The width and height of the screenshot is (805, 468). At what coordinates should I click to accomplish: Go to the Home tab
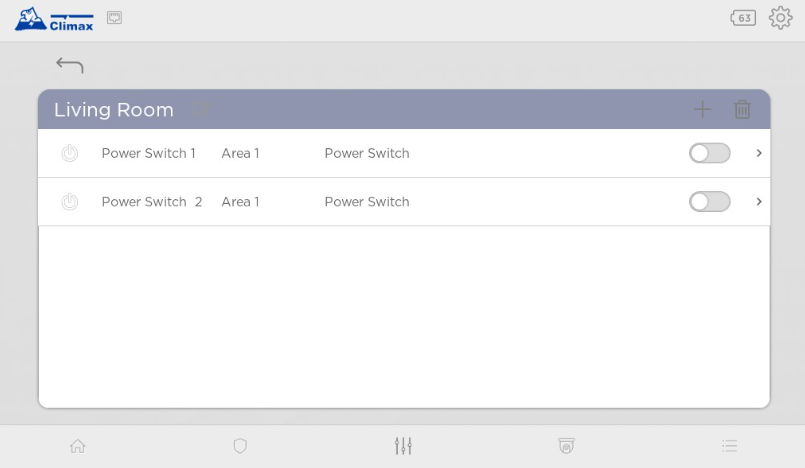click(x=77, y=446)
